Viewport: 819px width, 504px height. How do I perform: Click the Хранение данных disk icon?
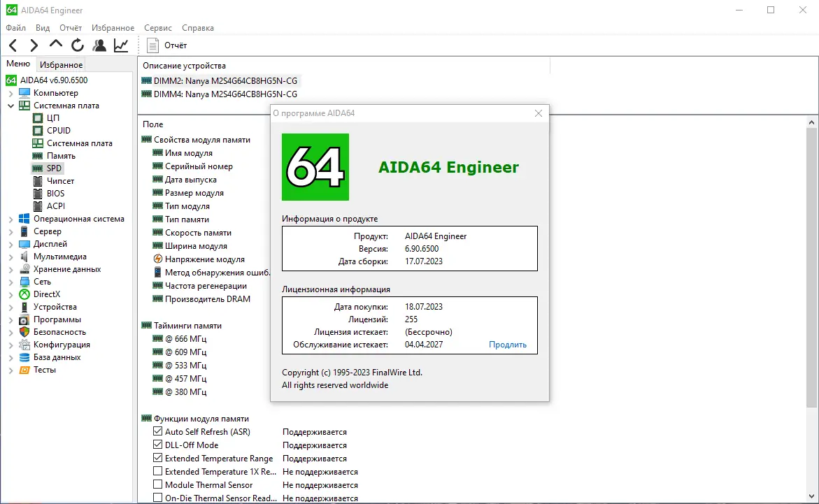pyautogui.click(x=24, y=269)
